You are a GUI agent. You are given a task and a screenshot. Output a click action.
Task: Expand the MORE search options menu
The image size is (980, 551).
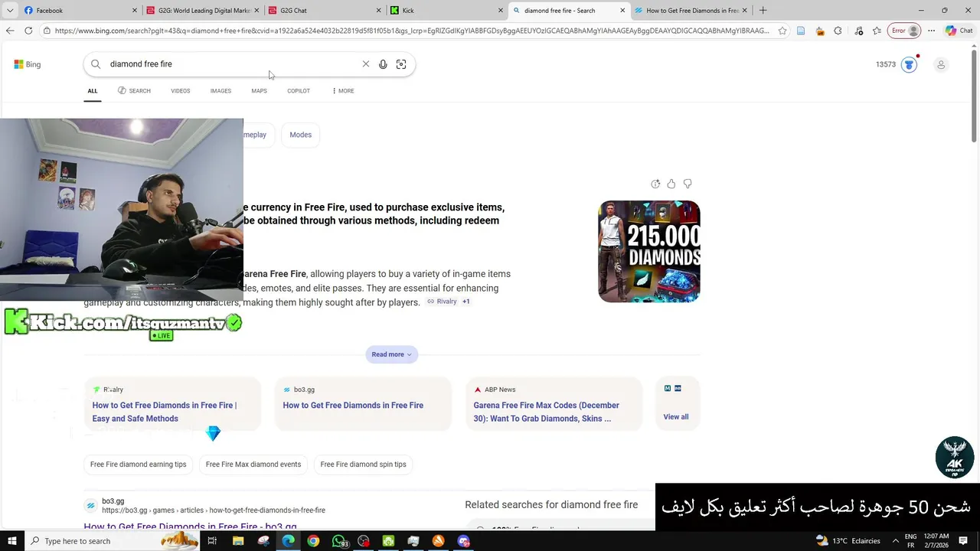[343, 91]
